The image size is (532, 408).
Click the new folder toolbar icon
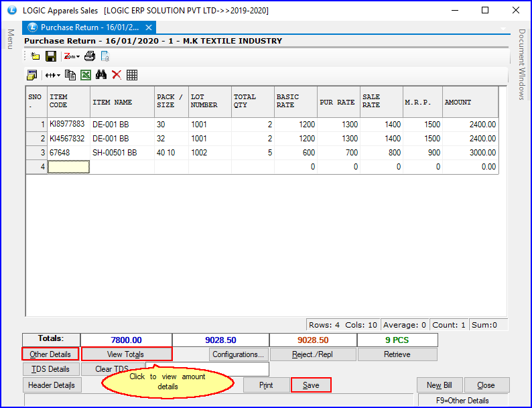[x=35, y=56]
